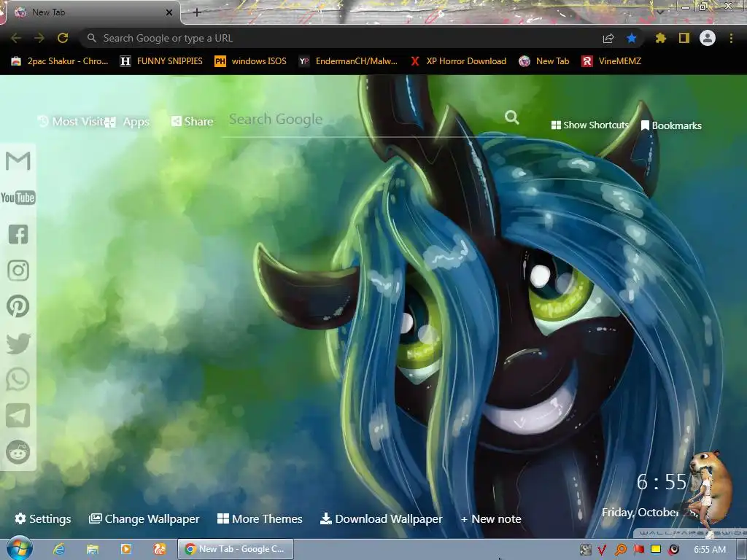Open WhatsApp from the sidebar
747x560 pixels.
click(18, 379)
